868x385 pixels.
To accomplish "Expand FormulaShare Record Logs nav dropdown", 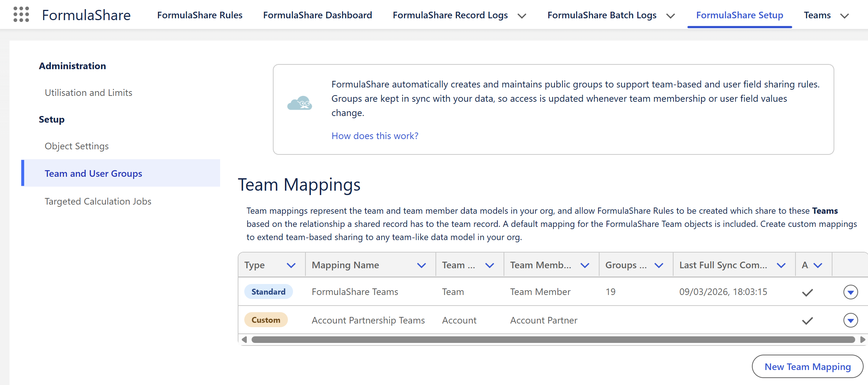I will tap(522, 16).
